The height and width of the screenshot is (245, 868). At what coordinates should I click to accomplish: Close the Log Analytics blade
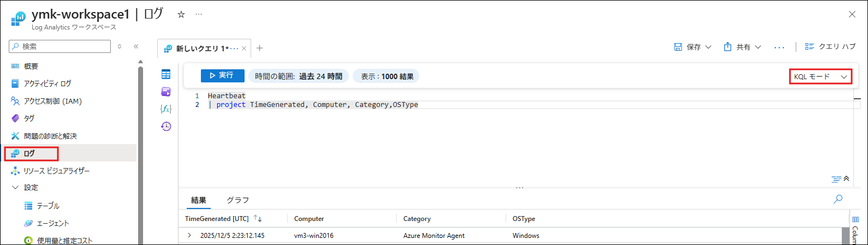click(852, 14)
